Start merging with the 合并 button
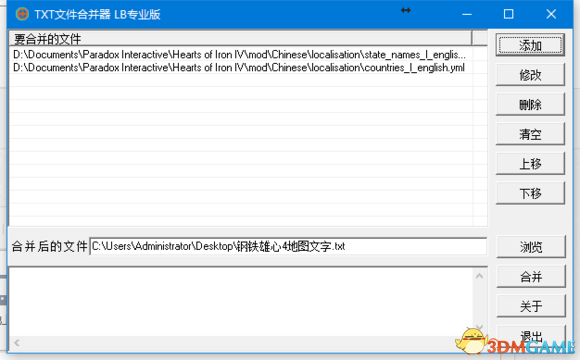Screen dimensions: 580x360 coord(531,276)
